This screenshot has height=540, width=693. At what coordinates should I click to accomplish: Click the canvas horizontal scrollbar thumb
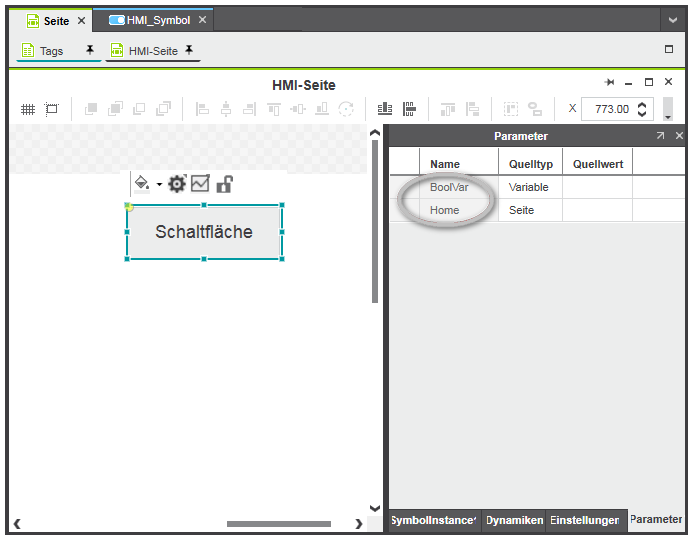click(x=277, y=523)
